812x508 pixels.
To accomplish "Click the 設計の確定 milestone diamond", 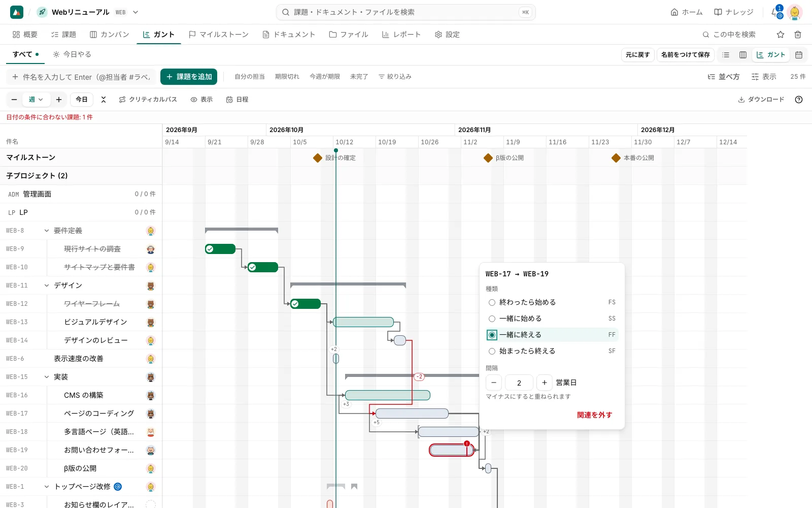I will pos(318,158).
